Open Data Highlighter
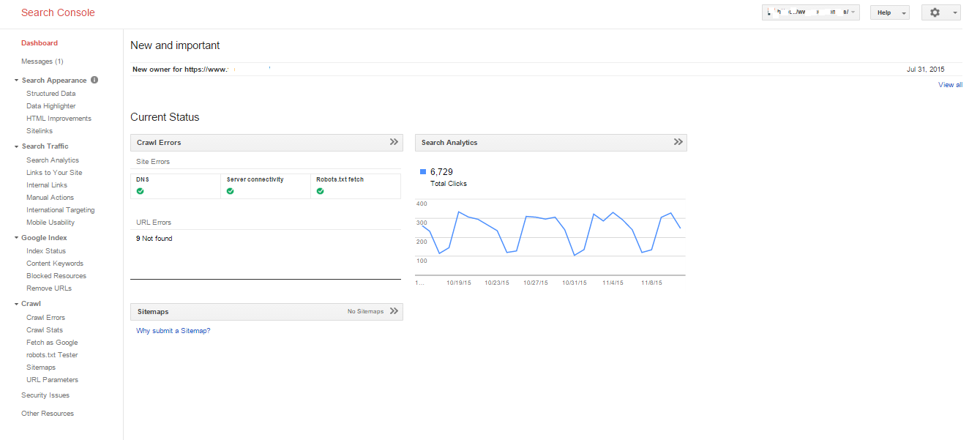The image size is (980, 440). tap(51, 106)
